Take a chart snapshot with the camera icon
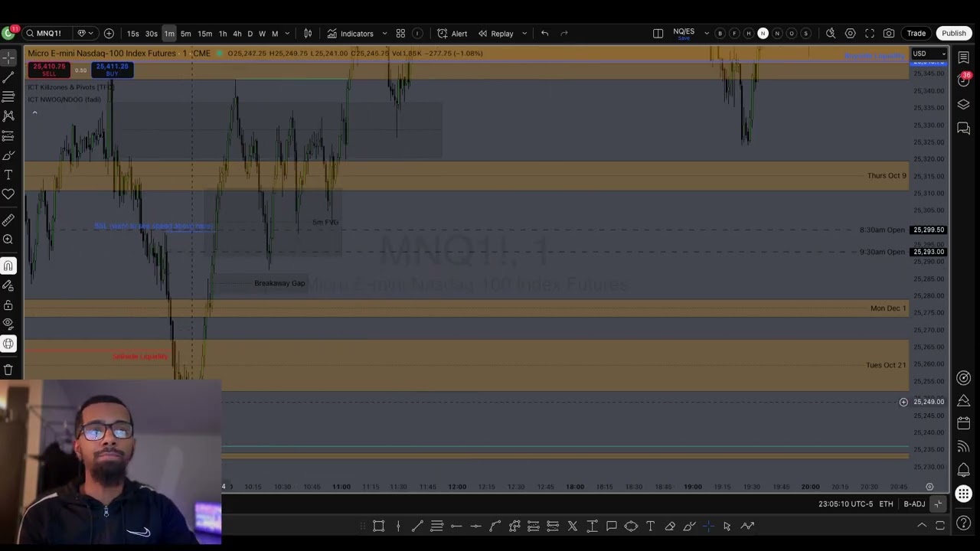 pos(889,34)
